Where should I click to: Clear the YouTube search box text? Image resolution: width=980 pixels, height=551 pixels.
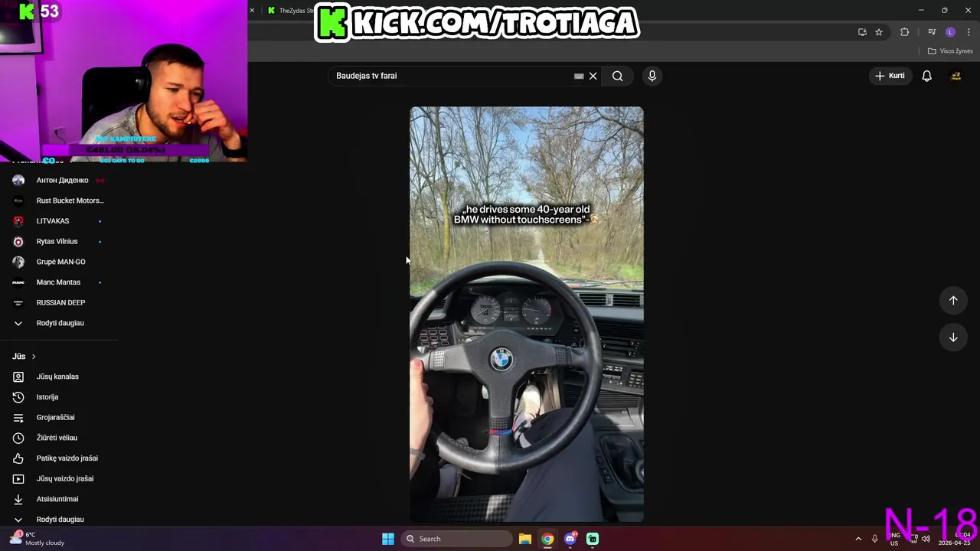pyautogui.click(x=593, y=76)
